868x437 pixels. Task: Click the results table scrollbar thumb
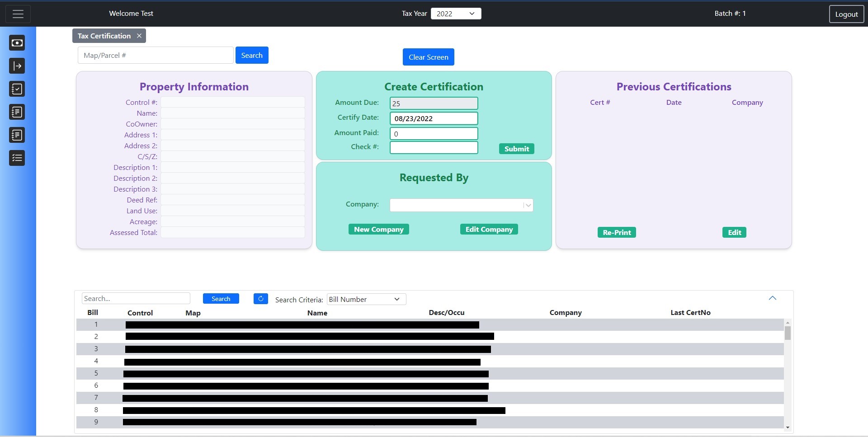click(x=788, y=333)
